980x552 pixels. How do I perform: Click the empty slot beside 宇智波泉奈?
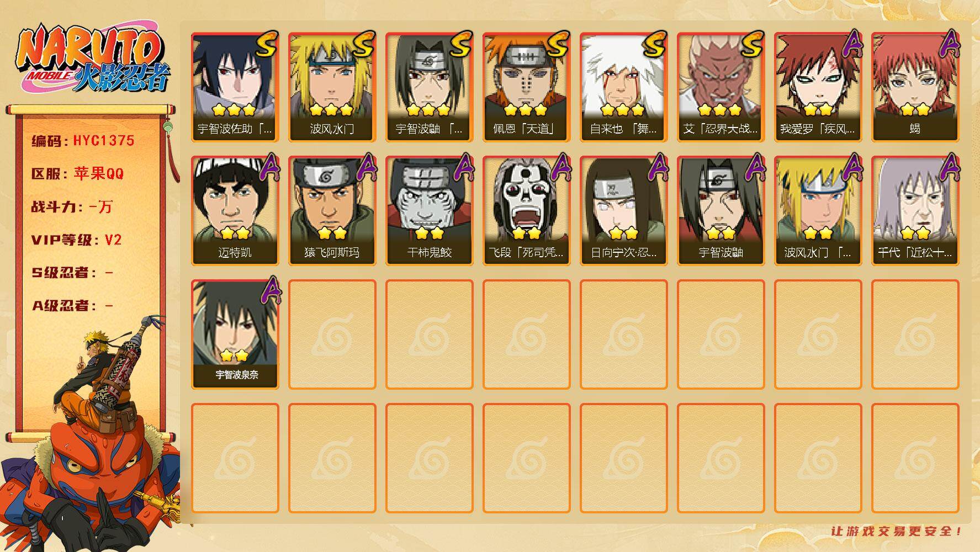(x=332, y=335)
